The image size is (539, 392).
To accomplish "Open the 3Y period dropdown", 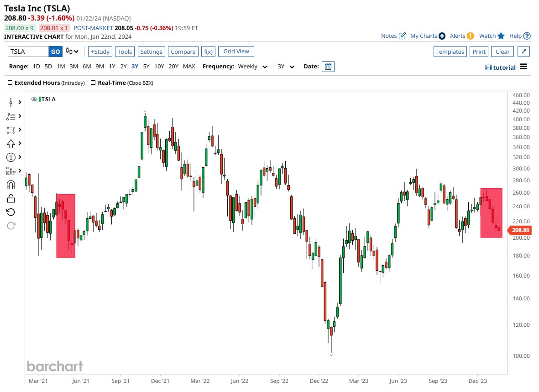I will click(x=286, y=67).
